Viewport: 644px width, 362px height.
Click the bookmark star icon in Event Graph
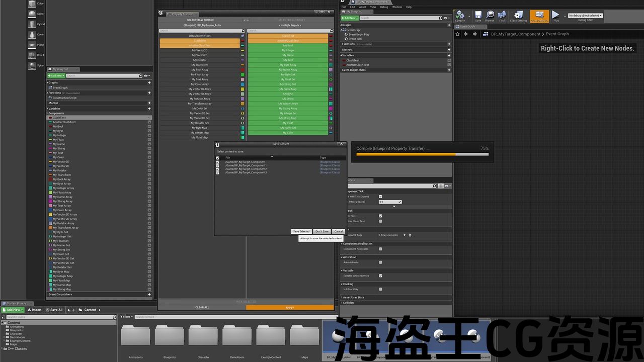click(x=457, y=34)
